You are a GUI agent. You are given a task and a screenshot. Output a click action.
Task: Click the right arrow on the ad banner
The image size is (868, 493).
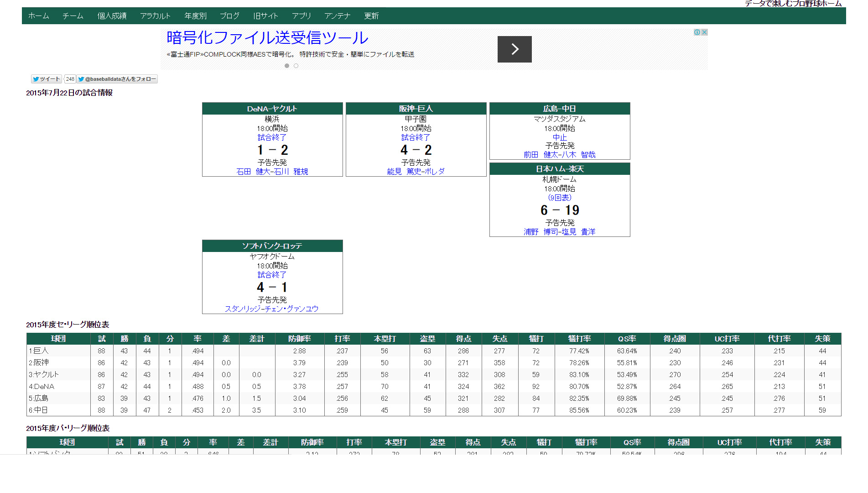click(x=514, y=49)
